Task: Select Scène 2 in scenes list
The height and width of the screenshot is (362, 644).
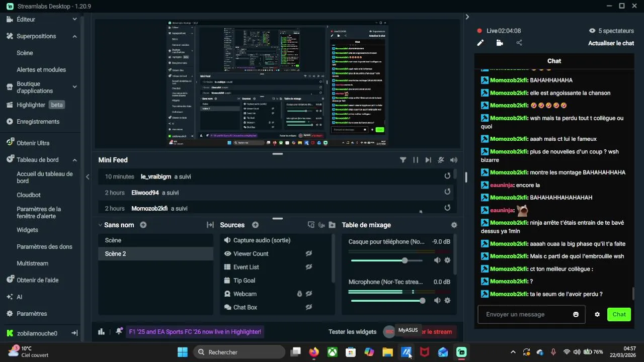Action: pyautogui.click(x=155, y=254)
